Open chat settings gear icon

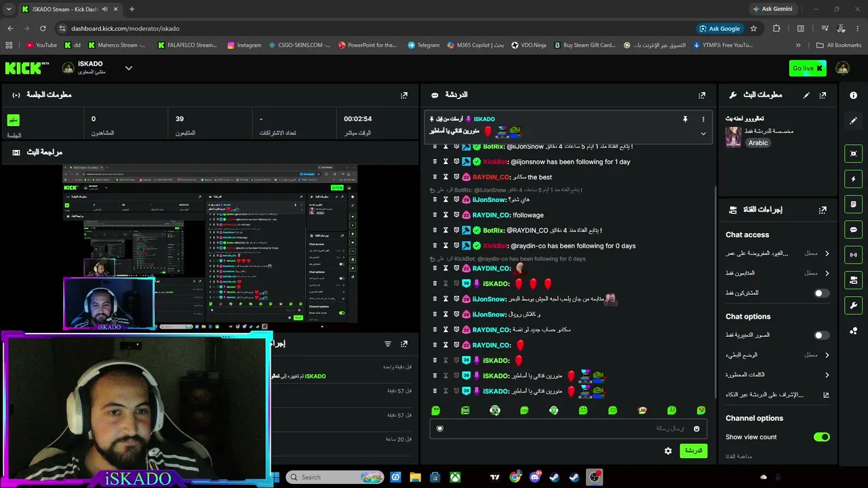(x=668, y=451)
